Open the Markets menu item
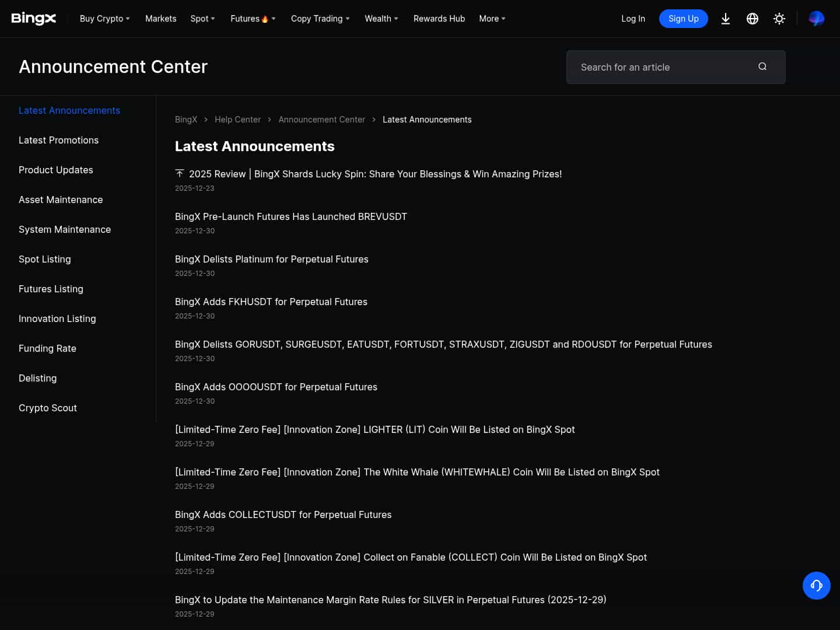 (x=160, y=19)
